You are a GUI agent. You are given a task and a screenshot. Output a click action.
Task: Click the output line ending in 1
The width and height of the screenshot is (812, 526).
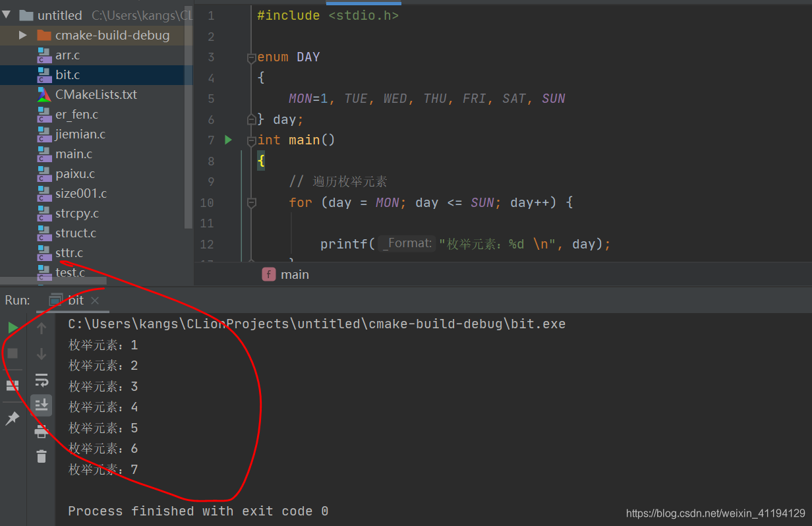103,345
